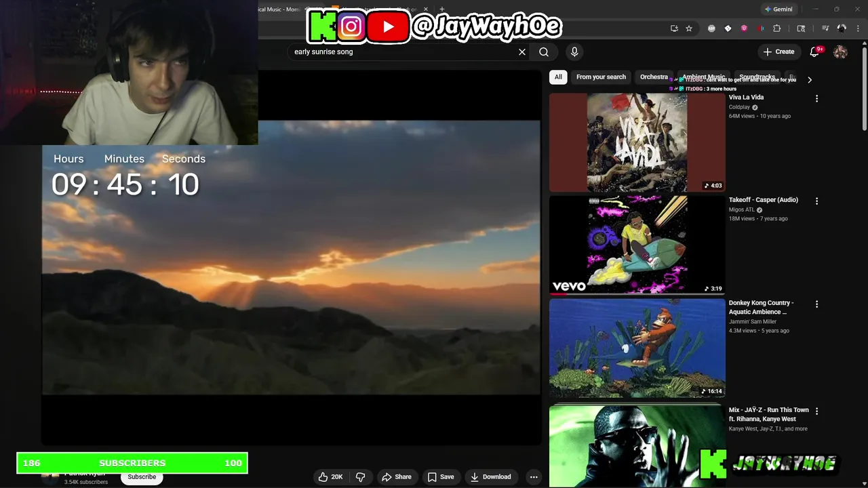Show more filter chips with right arrow
This screenshot has width=868, height=488.
809,79
